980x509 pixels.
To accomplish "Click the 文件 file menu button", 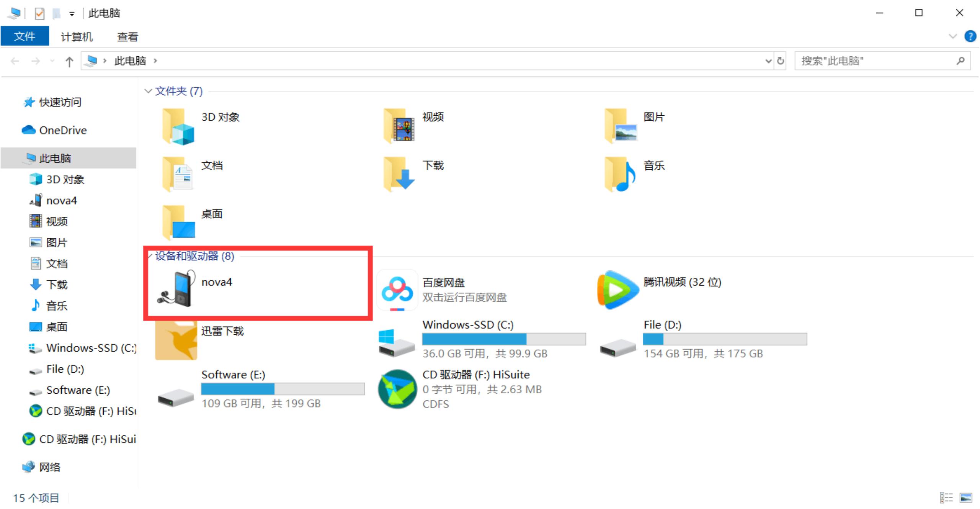I will click(24, 36).
